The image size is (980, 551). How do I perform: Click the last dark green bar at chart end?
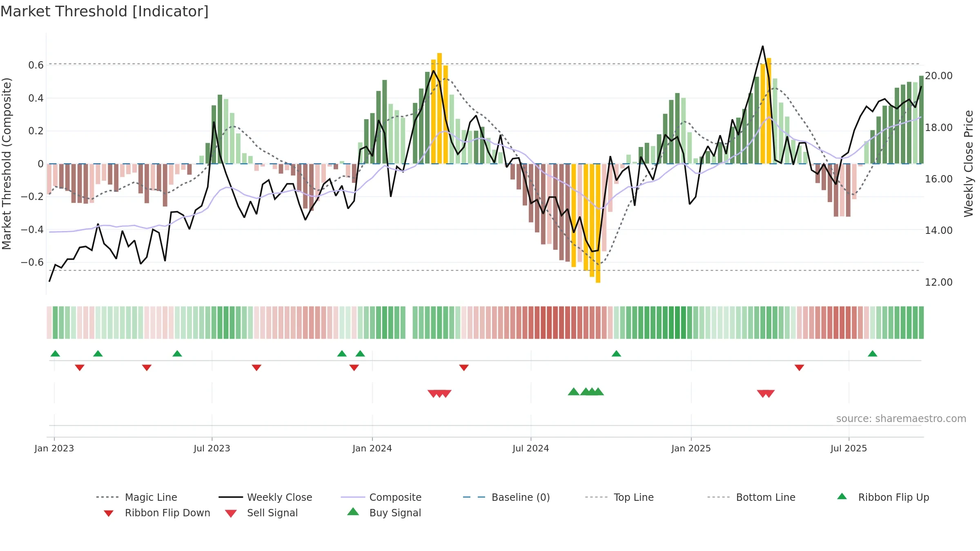pyautogui.click(x=921, y=120)
